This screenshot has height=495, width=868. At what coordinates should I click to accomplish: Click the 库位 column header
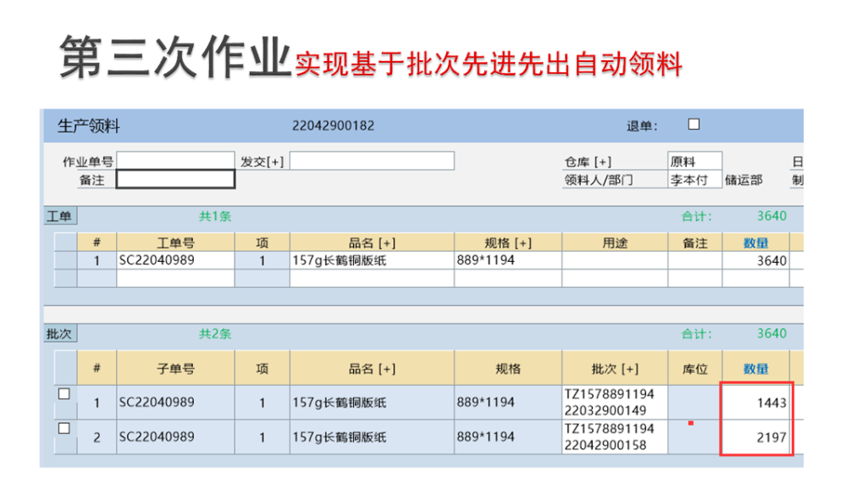point(694,369)
